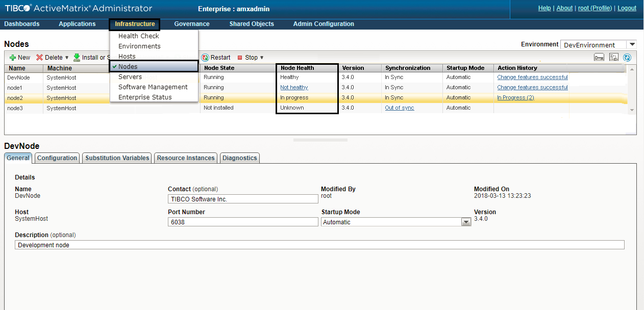Screen dimensions: 644x310
Task: Switch to the Substitution Variables tab
Action: [x=117, y=158]
